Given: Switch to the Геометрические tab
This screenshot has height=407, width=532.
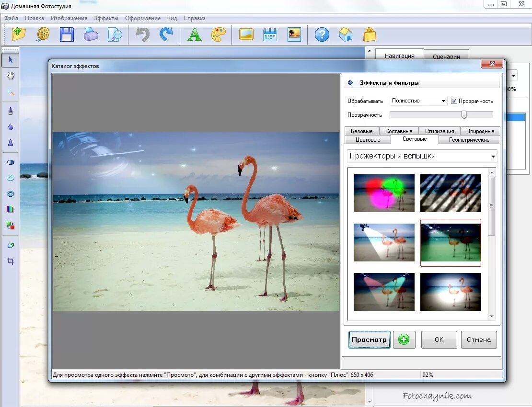Looking at the screenshot, I should tap(469, 140).
